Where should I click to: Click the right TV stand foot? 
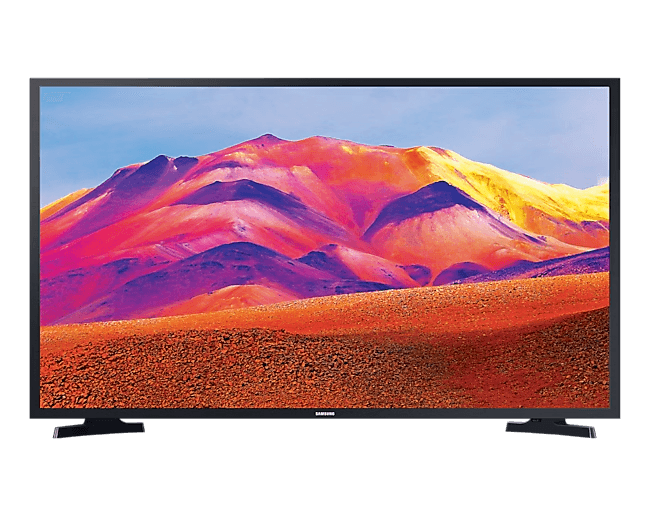coord(551,428)
